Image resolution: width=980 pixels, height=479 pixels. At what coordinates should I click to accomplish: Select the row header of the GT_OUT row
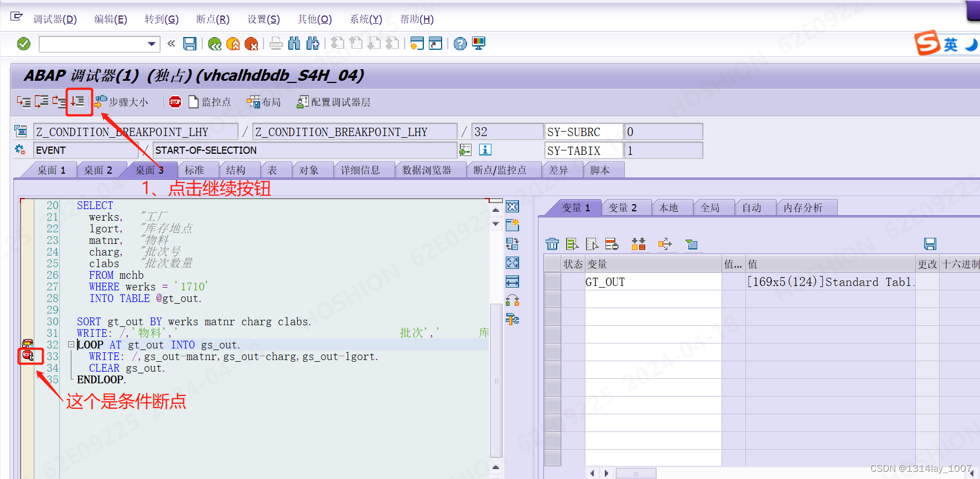[553, 282]
